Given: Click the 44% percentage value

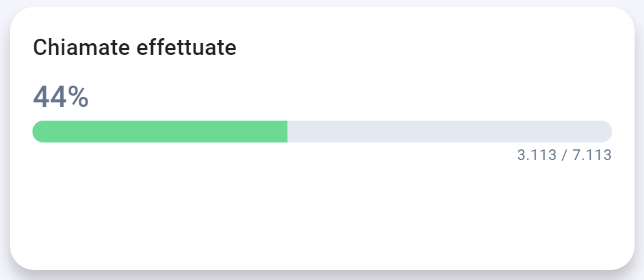Looking at the screenshot, I should pos(61,97).
